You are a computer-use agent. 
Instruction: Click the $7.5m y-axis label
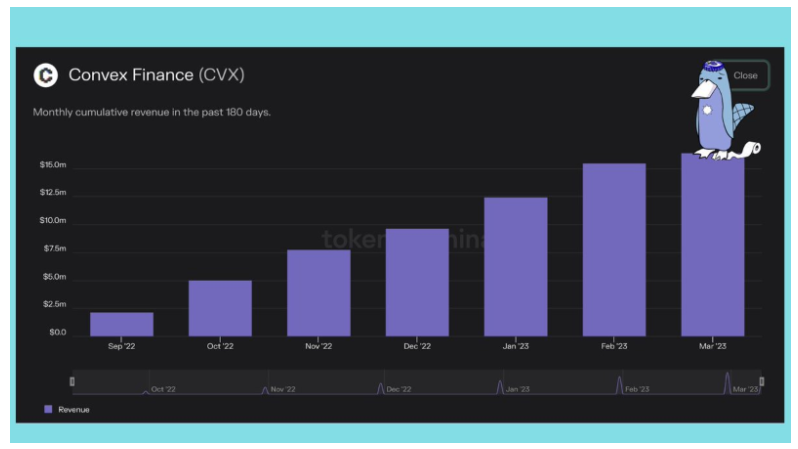click(x=54, y=248)
